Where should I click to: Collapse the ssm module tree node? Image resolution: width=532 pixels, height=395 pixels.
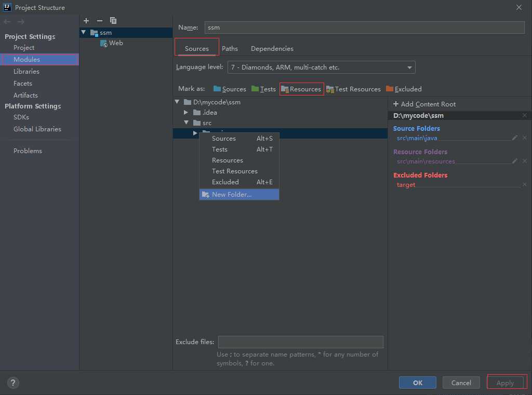(84, 33)
